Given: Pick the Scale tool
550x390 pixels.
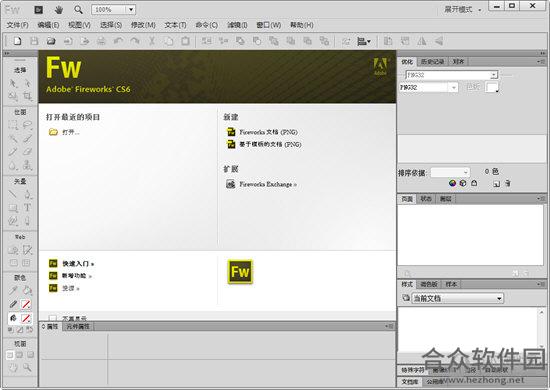Looking at the screenshot, I should pyautogui.click(x=13, y=96).
